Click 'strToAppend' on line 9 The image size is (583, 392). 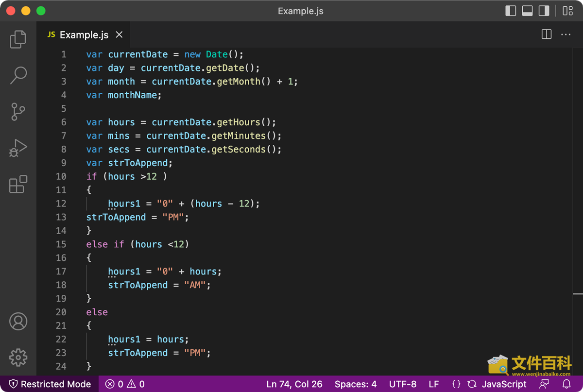[x=138, y=163]
